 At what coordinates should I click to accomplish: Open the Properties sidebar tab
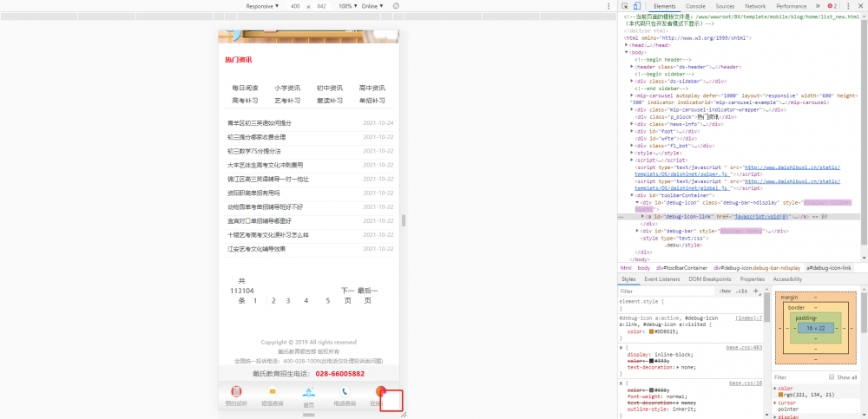click(752, 279)
